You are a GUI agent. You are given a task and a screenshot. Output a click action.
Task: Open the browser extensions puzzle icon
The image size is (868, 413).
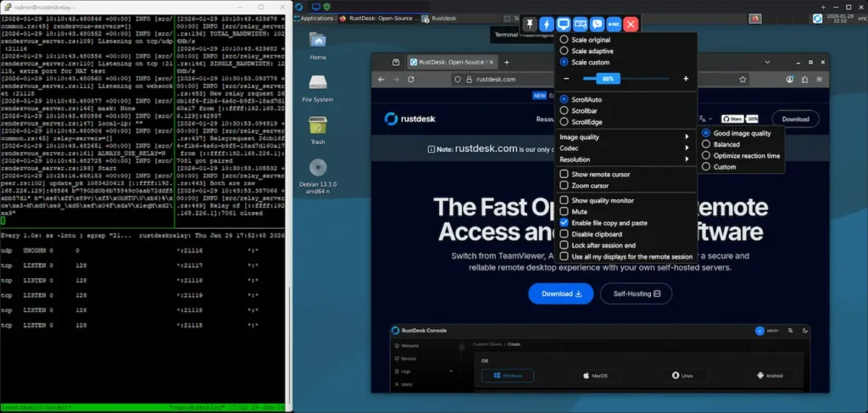coord(805,79)
